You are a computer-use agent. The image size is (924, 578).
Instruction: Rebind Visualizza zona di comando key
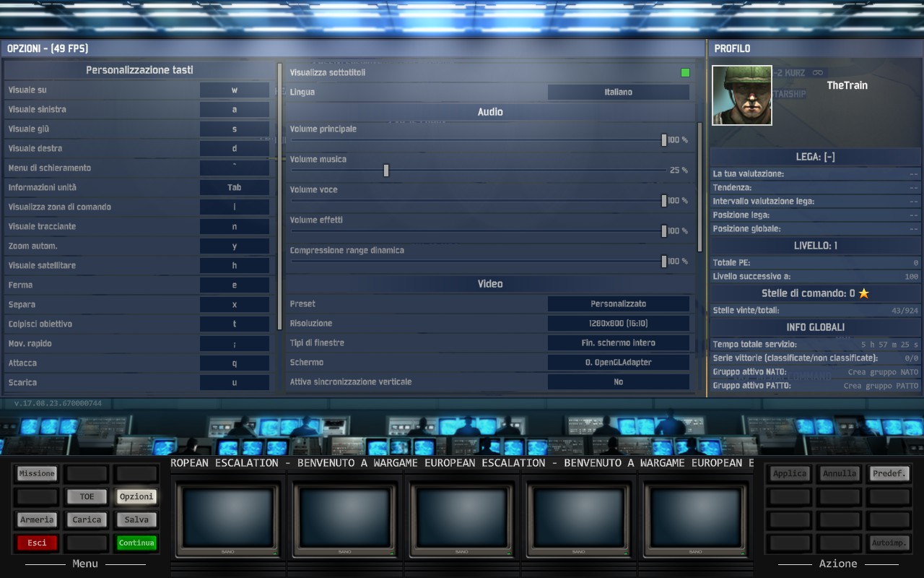coord(235,207)
